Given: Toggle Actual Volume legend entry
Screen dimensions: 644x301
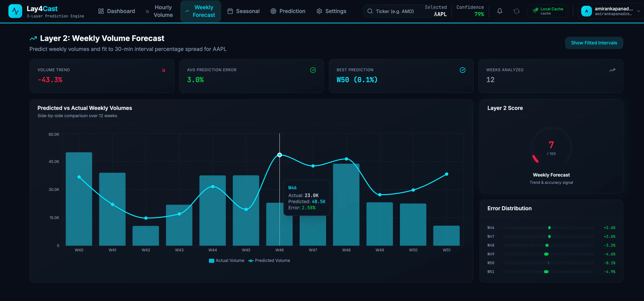Looking at the screenshot, I should (227, 260).
